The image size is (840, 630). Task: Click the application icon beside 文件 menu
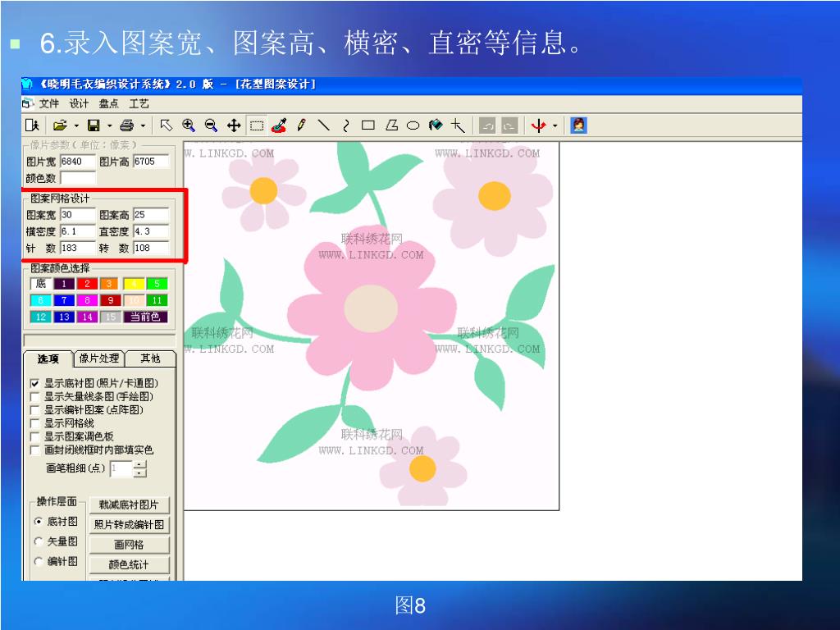tap(28, 103)
